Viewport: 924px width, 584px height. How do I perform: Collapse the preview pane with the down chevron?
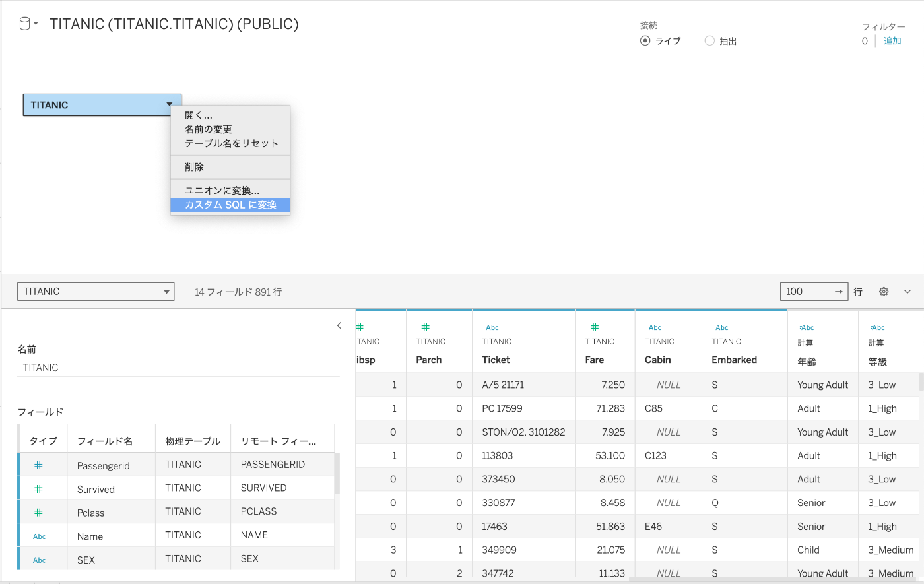(907, 292)
